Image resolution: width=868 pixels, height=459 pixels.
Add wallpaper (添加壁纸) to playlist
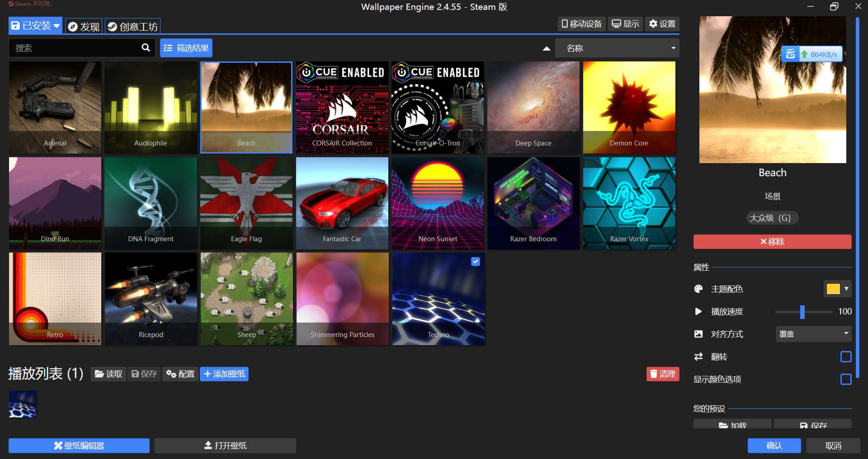click(224, 374)
